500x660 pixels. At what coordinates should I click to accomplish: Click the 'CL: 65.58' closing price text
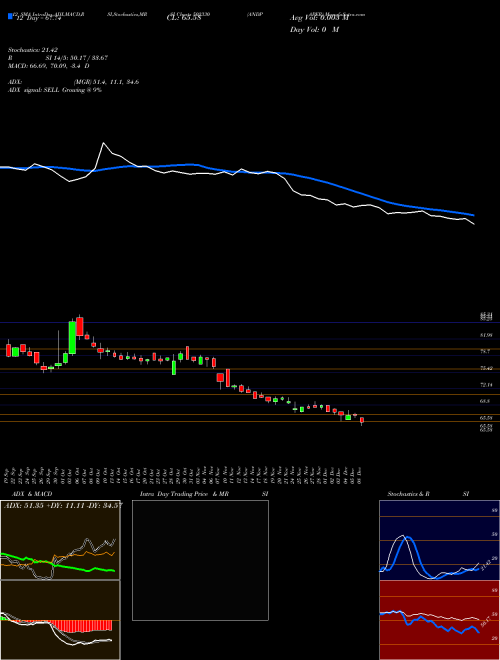pos(183,18)
